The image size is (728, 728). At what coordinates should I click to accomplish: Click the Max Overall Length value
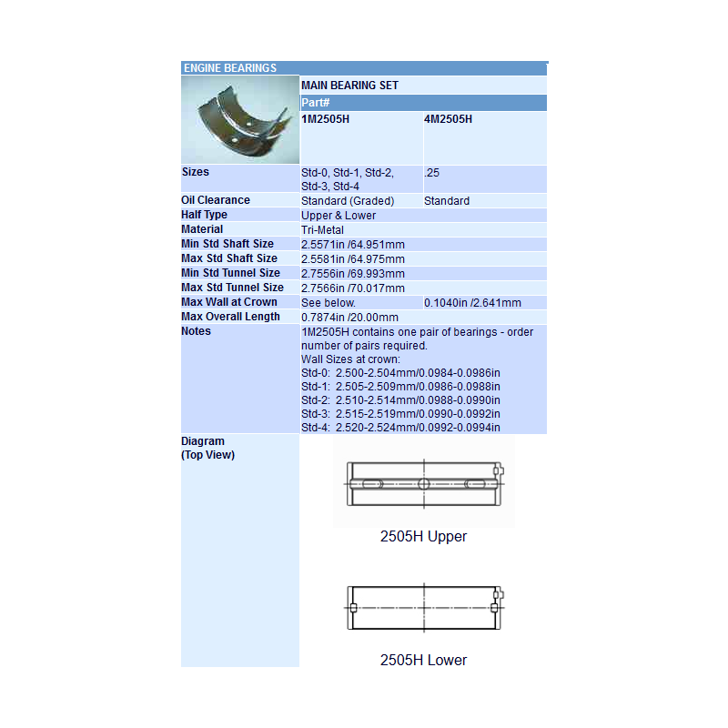coord(349,318)
